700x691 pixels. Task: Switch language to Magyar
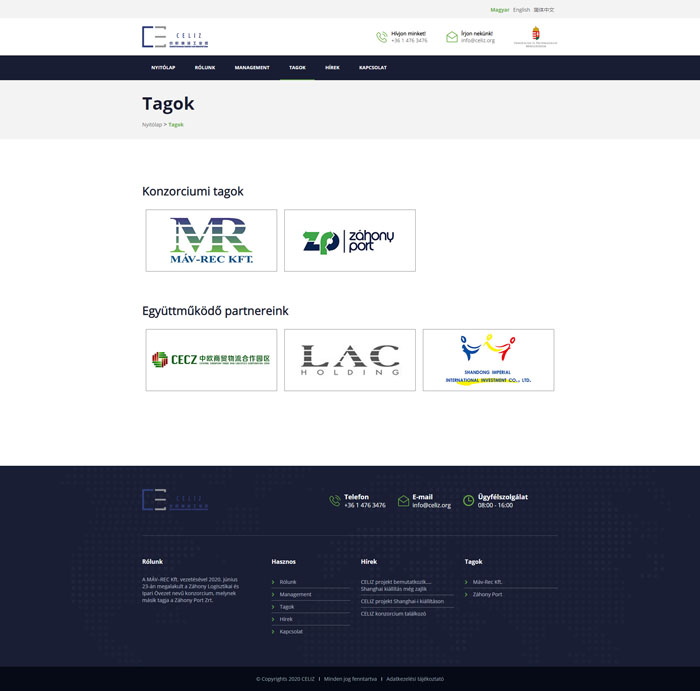coord(500,10)
